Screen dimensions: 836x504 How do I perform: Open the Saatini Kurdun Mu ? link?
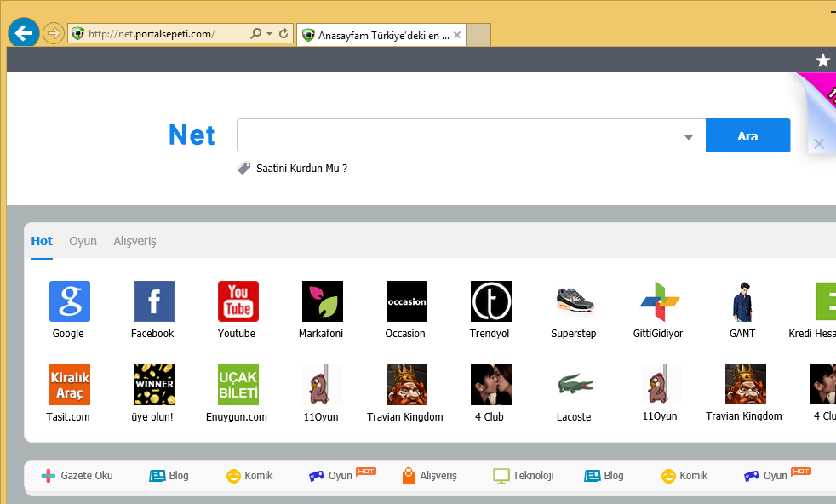(x=301, y=169)
